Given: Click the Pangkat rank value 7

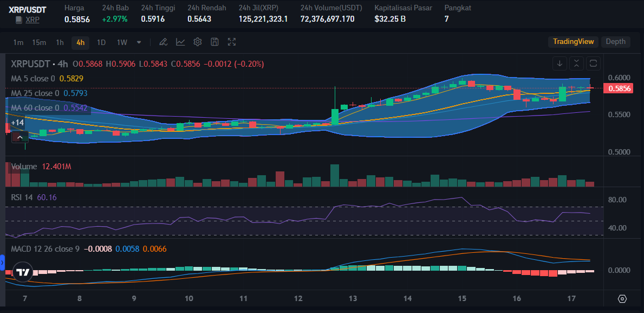Looking at the screenshot, I should coord(446,19).
